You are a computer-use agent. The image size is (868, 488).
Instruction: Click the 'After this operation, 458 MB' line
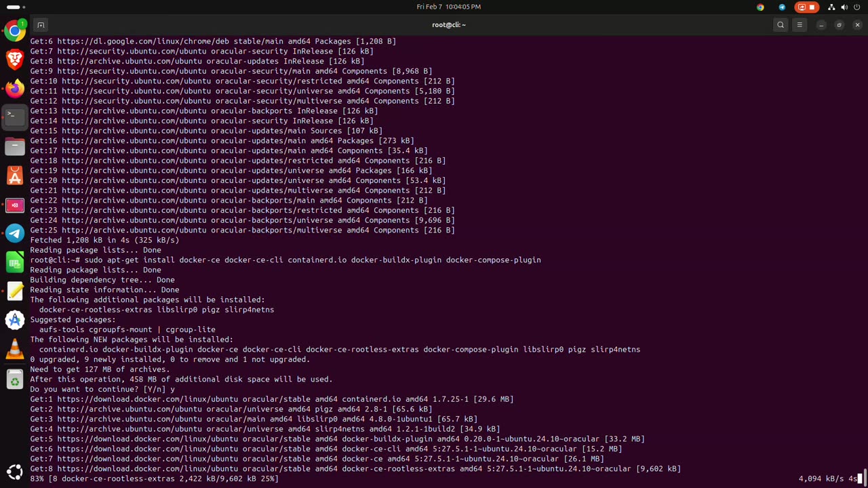coord(181,380)
